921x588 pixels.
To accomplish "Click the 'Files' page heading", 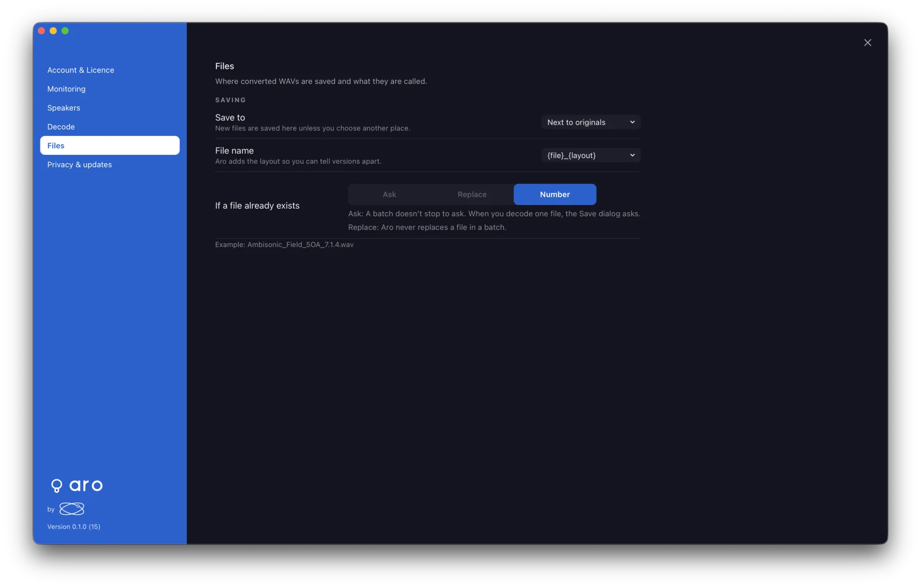I will (x=224, y=66).
